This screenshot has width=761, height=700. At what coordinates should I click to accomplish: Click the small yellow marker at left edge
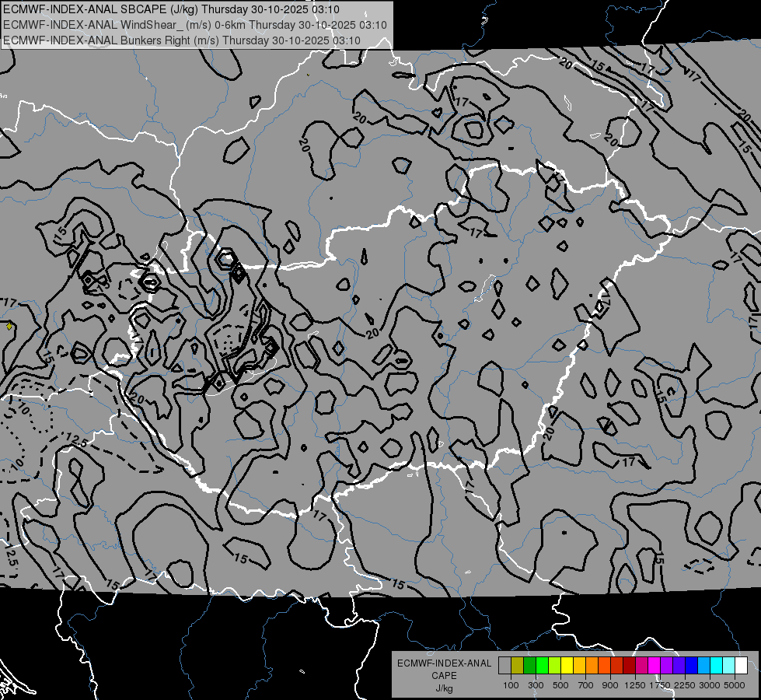pos(9,327)
